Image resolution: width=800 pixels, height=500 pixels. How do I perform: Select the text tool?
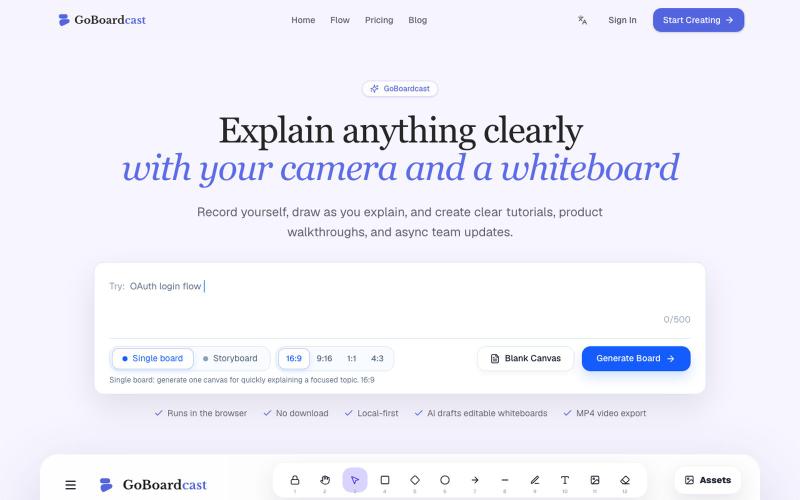pos(565,480)
